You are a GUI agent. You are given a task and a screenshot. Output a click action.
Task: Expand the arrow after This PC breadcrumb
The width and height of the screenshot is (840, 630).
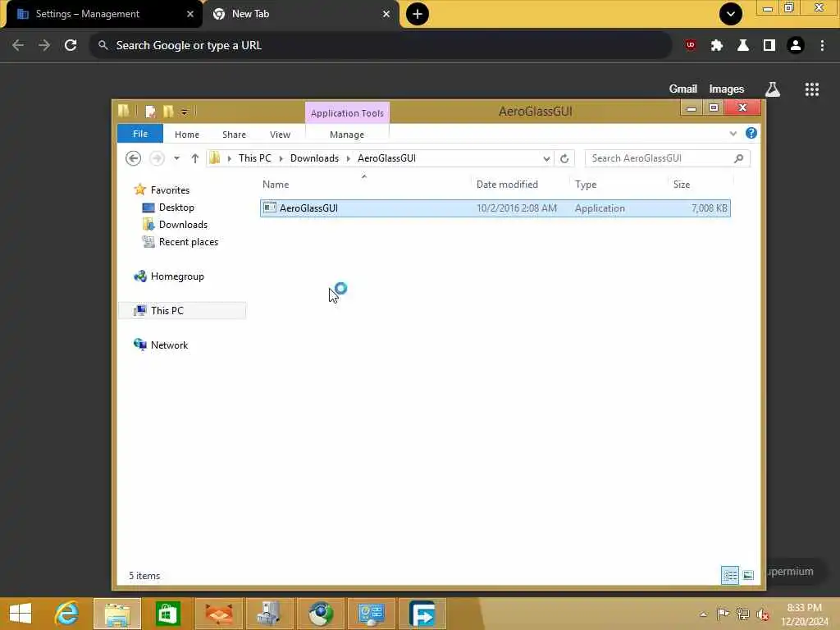click(281, 158)
